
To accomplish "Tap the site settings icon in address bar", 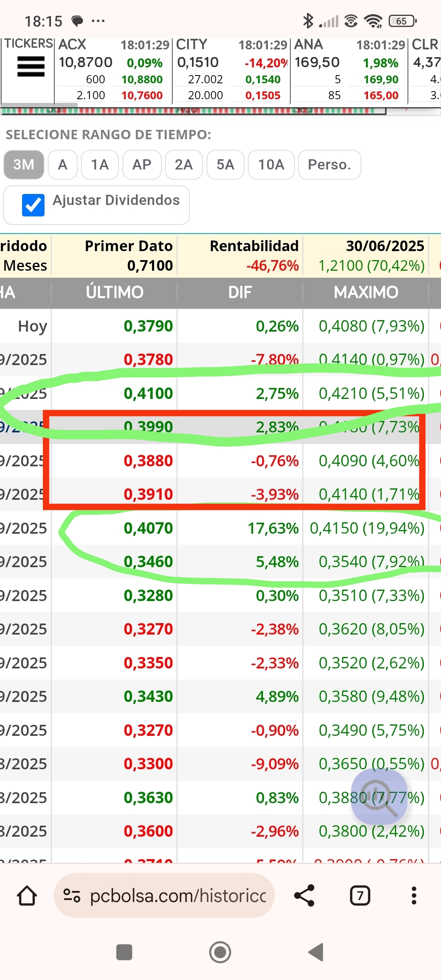I will coord(72,895).
